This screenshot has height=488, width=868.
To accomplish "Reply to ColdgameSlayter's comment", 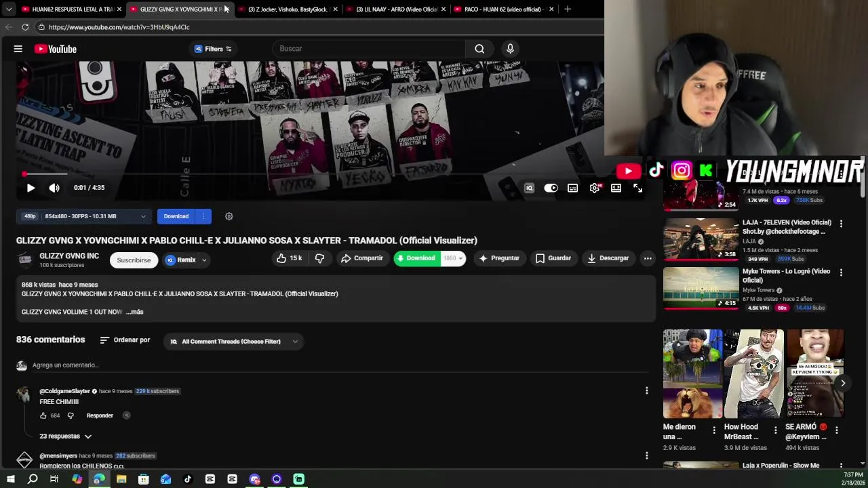I will [100, 415].
